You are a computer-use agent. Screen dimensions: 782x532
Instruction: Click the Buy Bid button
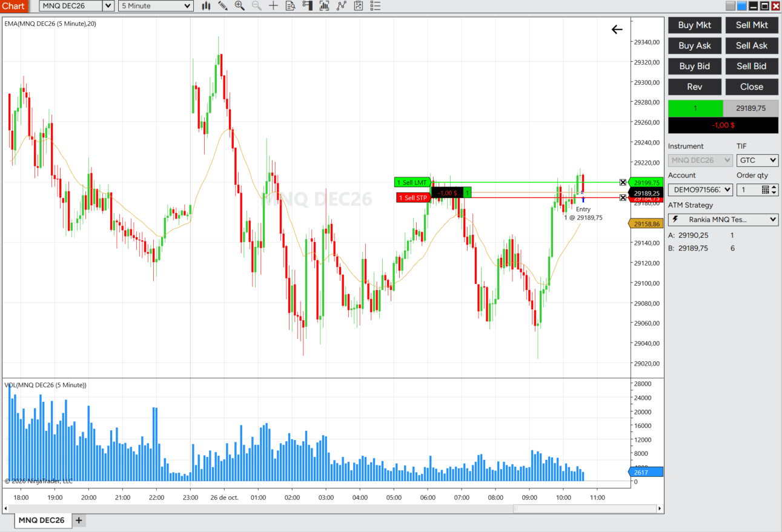695,66
